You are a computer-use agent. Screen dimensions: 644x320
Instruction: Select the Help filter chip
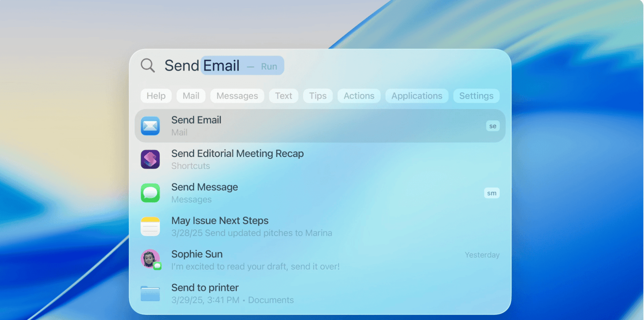(156, 96)
